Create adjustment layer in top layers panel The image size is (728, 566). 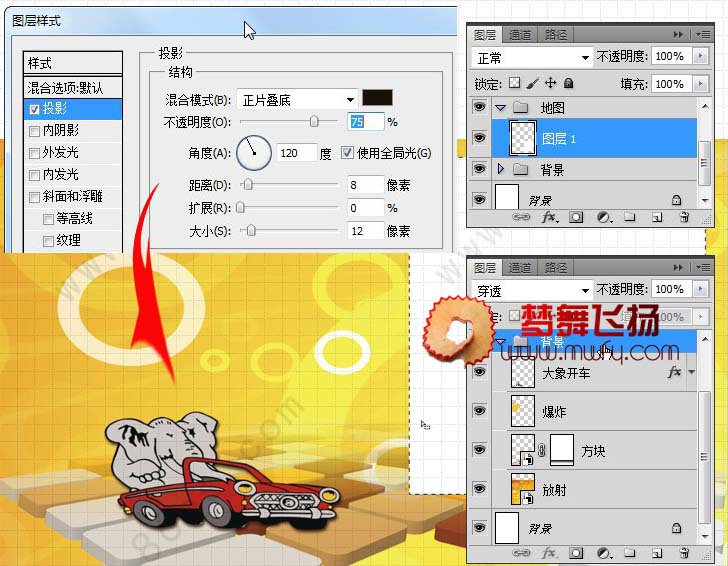[604, 217]
